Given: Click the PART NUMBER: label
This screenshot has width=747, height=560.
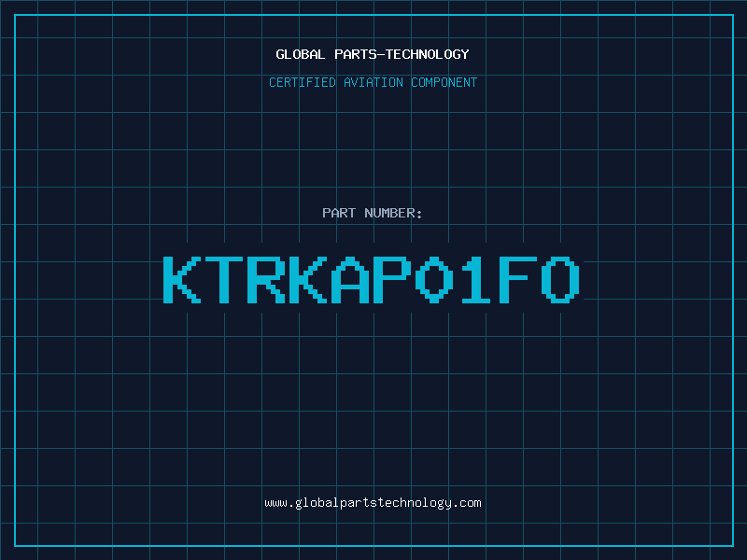Looking at the screenshot, I should (373, 213).
